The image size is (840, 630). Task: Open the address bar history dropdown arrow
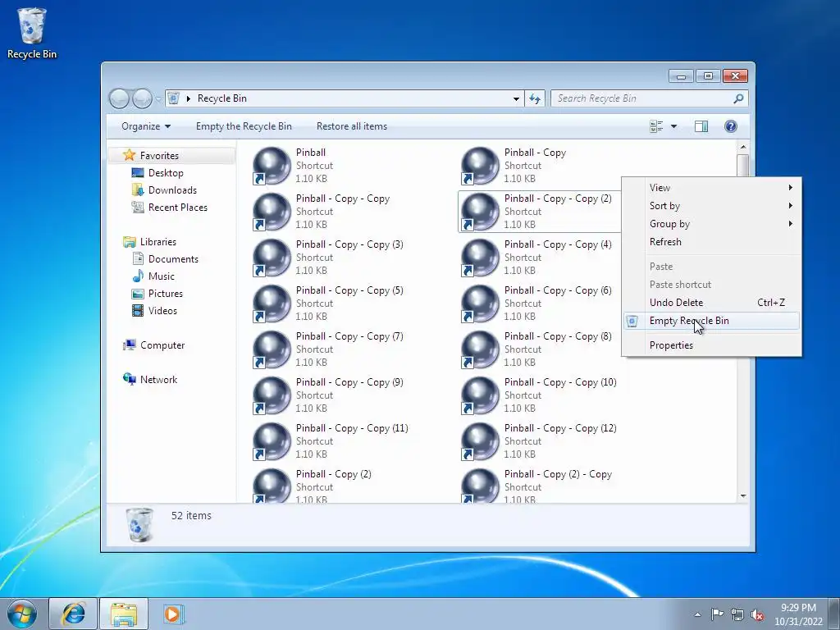tap(516, 98)
